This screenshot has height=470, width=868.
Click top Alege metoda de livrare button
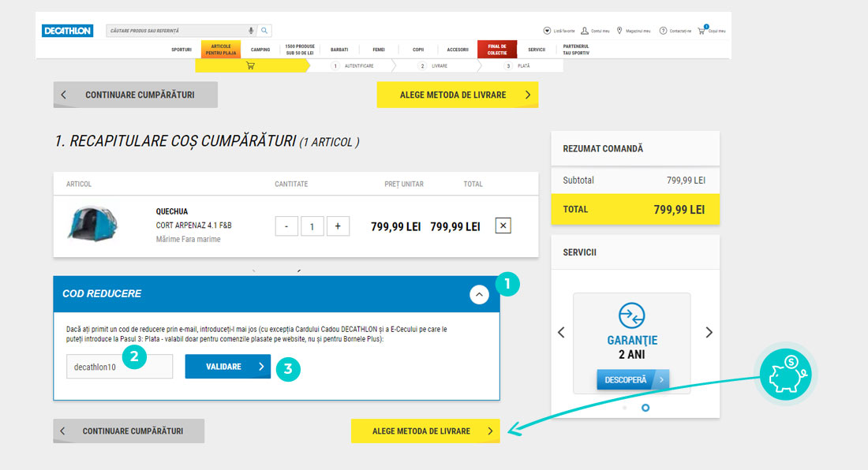click(x=457, y=95)
